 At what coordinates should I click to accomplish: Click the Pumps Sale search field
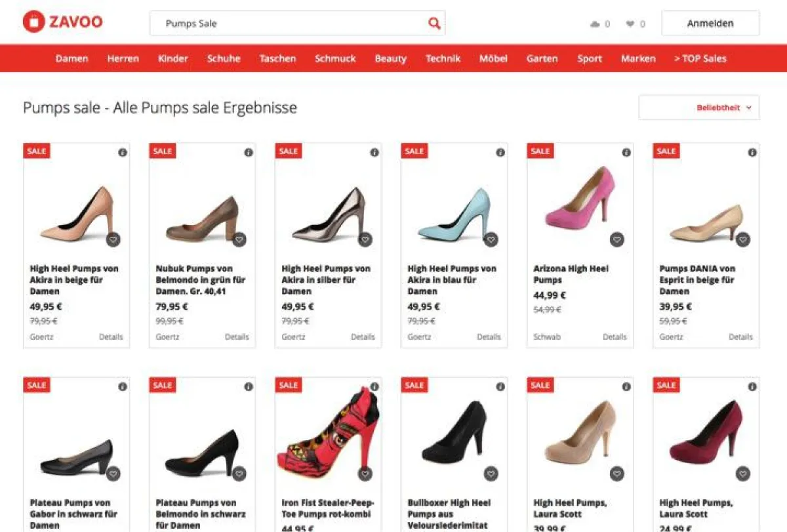289,24
